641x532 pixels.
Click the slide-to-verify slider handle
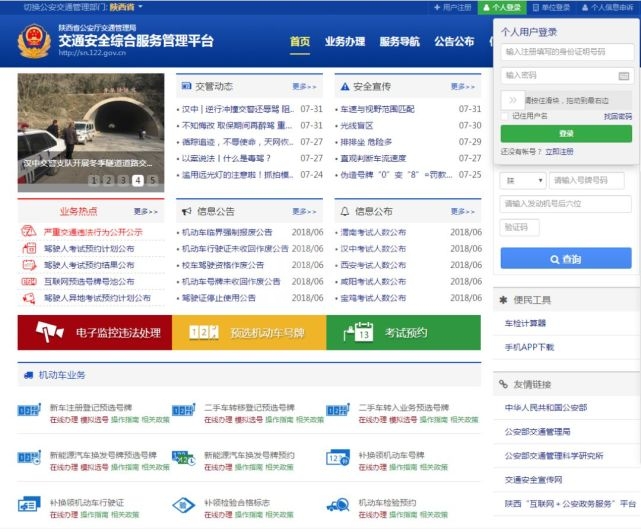point(511,99)
